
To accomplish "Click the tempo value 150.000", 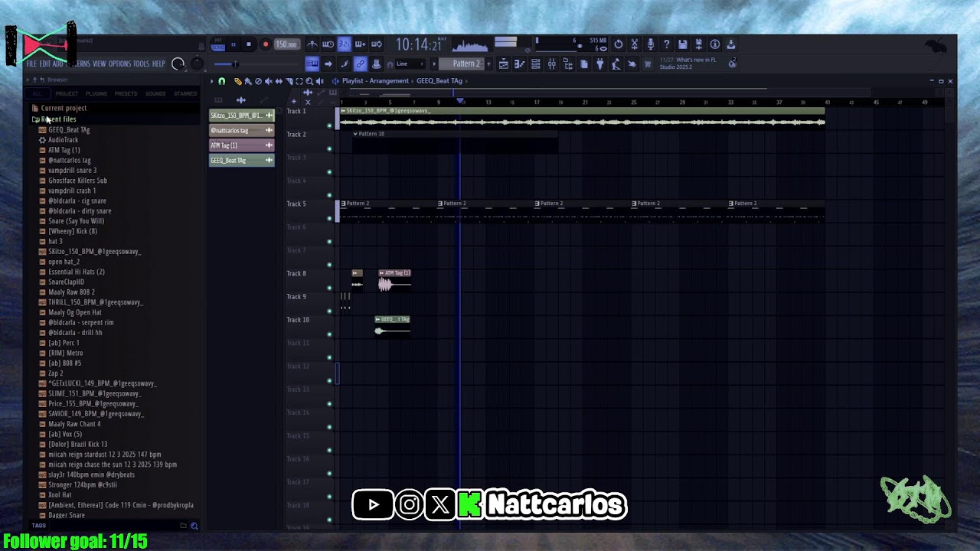I will pos(286,44).
